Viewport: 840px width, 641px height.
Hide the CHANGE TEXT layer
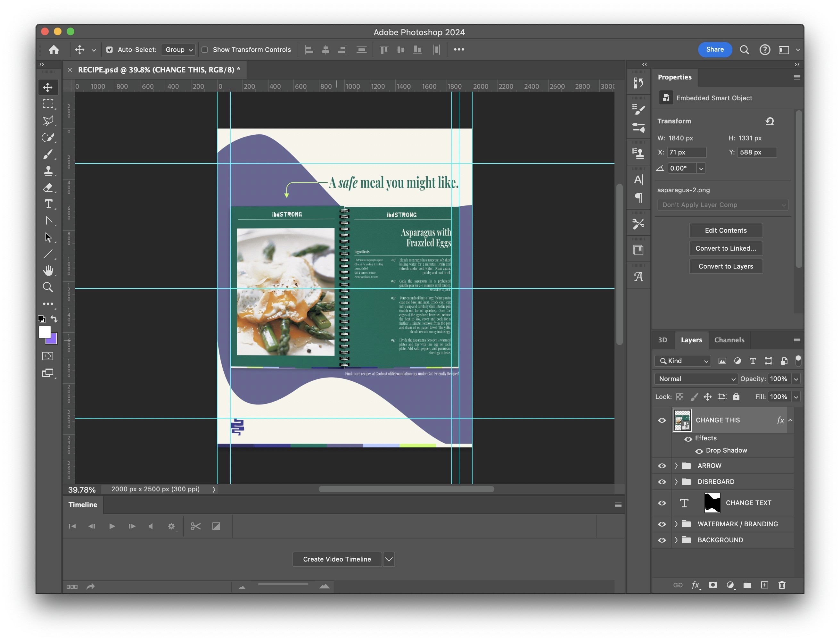[x=662, y=503]
